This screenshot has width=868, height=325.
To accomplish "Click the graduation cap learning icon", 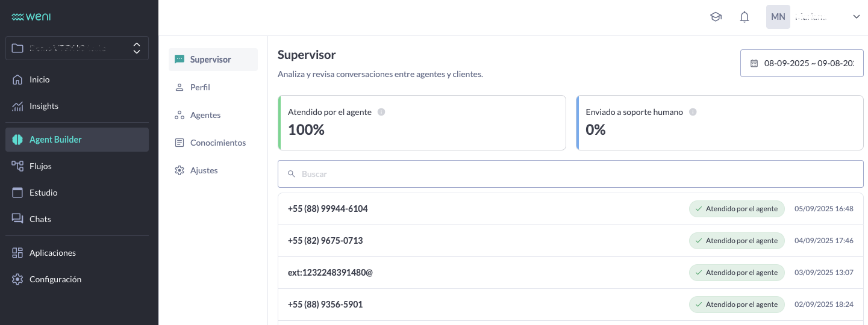I will coord(716,17).
